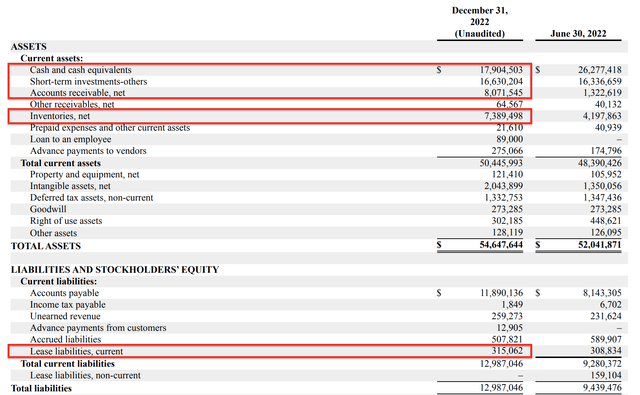Select the value 507,821

tap(507, 340)
